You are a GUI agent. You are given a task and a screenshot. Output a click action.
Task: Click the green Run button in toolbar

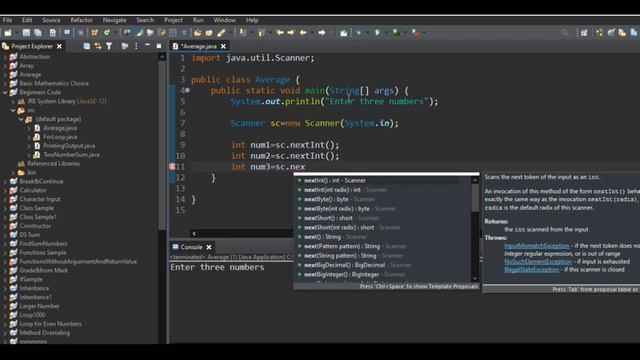pyautogui.click(x=377, y=33)
